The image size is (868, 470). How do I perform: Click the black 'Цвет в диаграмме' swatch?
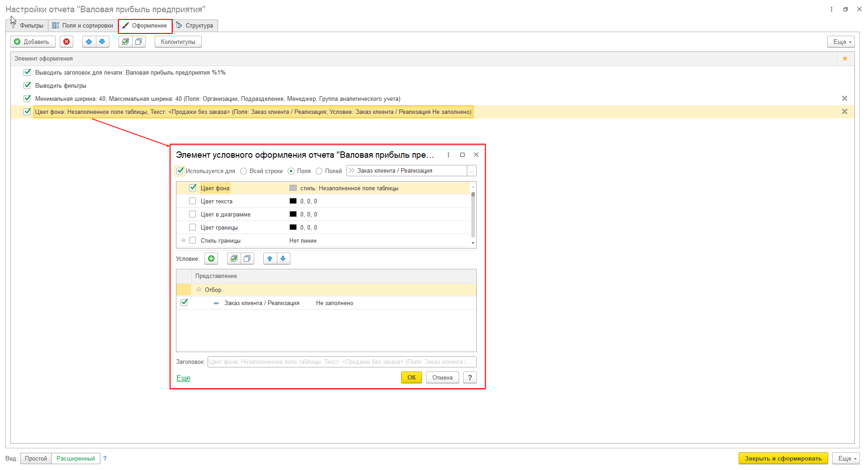293,214
